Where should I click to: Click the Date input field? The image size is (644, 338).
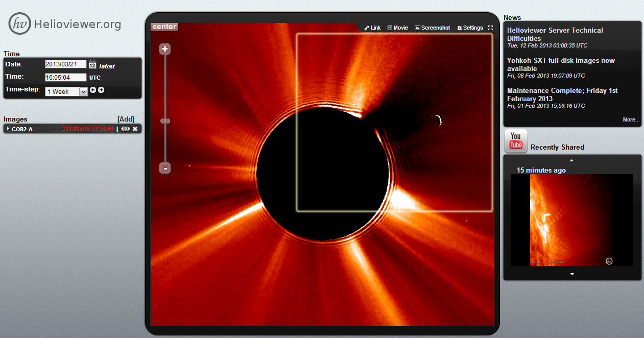[65, 64]
